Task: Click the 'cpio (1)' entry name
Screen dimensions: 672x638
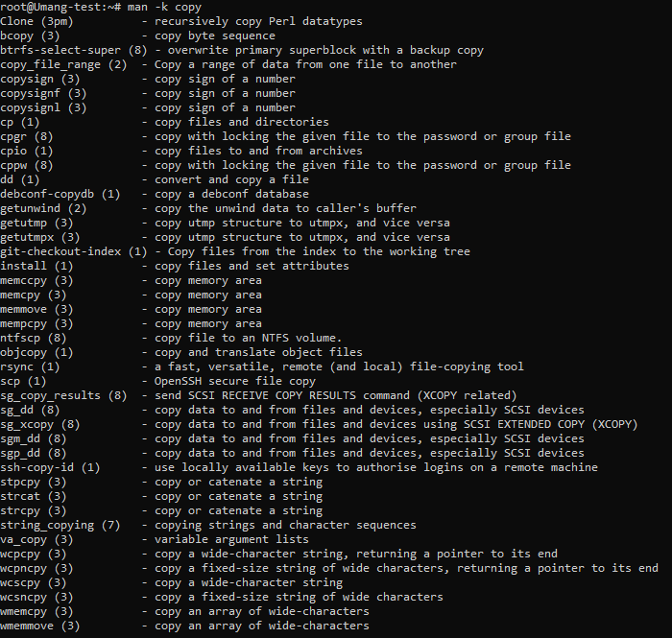Action: pyautogui.click(x=27, y=151)
